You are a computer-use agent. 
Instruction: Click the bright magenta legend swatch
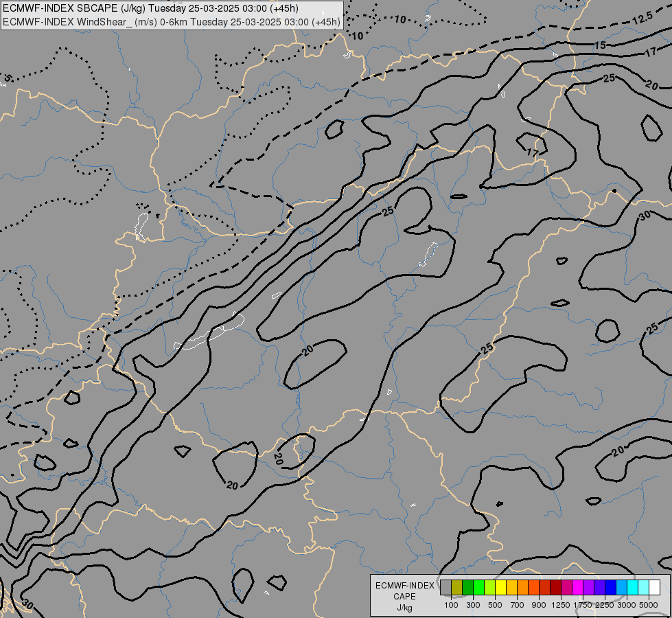pos(578,588)
